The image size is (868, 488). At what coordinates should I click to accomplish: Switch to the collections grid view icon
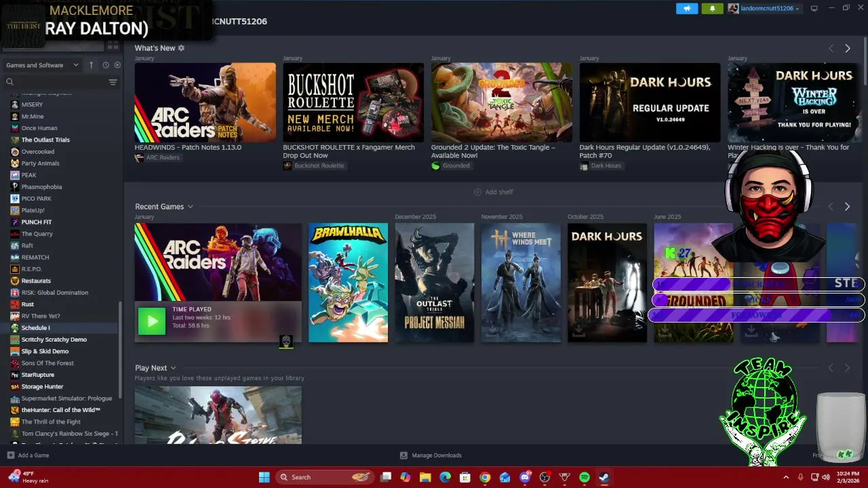(113, 45)
